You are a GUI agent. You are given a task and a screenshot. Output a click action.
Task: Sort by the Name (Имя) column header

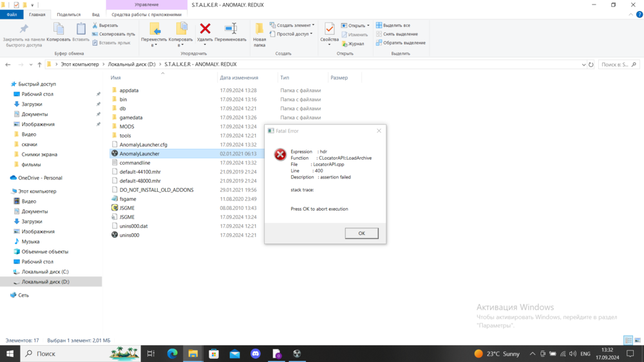pyautogui.click(x=115, y=78)
